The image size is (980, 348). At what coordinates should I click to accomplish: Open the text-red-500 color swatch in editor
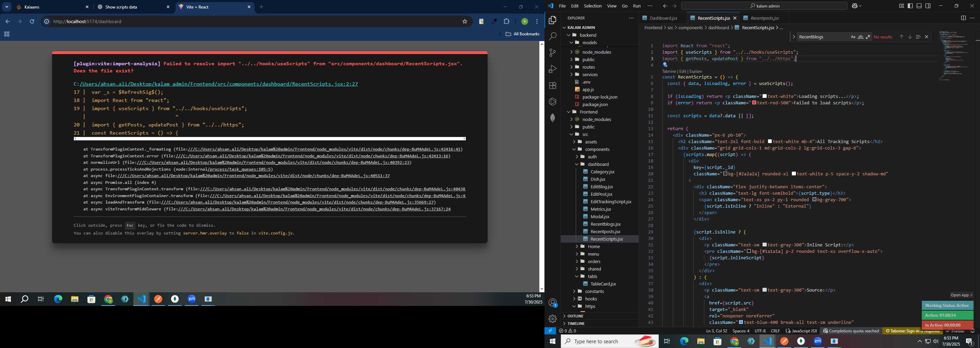click(754, 103)
